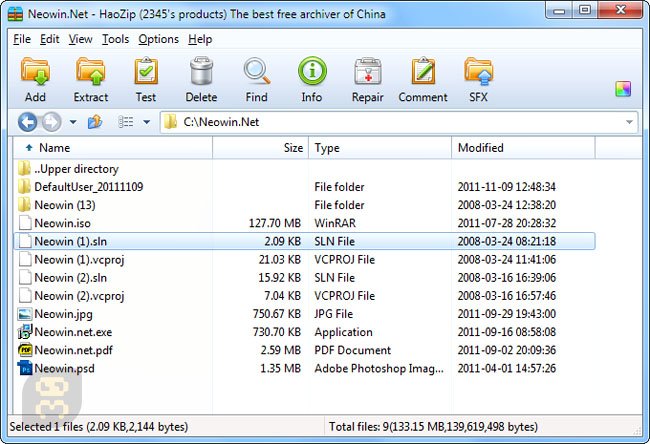This screenshot has width=650, height=444.
Task: Open the Info toolbar icon
Action: coord(312,71)
